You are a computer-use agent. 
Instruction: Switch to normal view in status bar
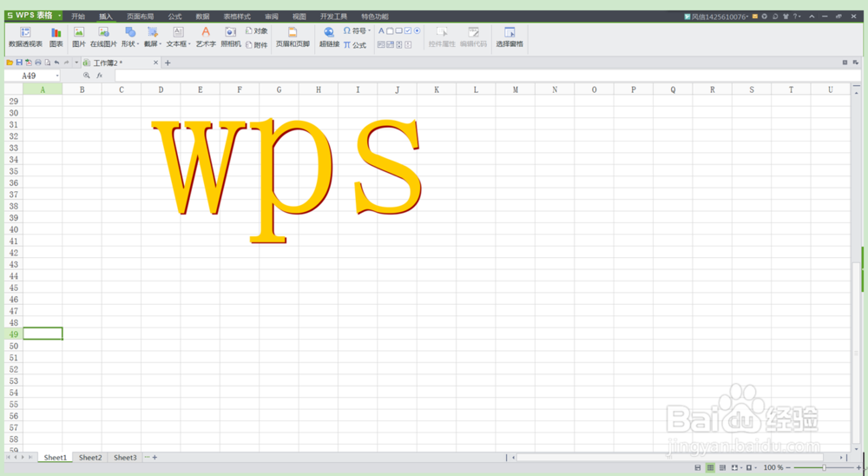[x=710, y=467]
